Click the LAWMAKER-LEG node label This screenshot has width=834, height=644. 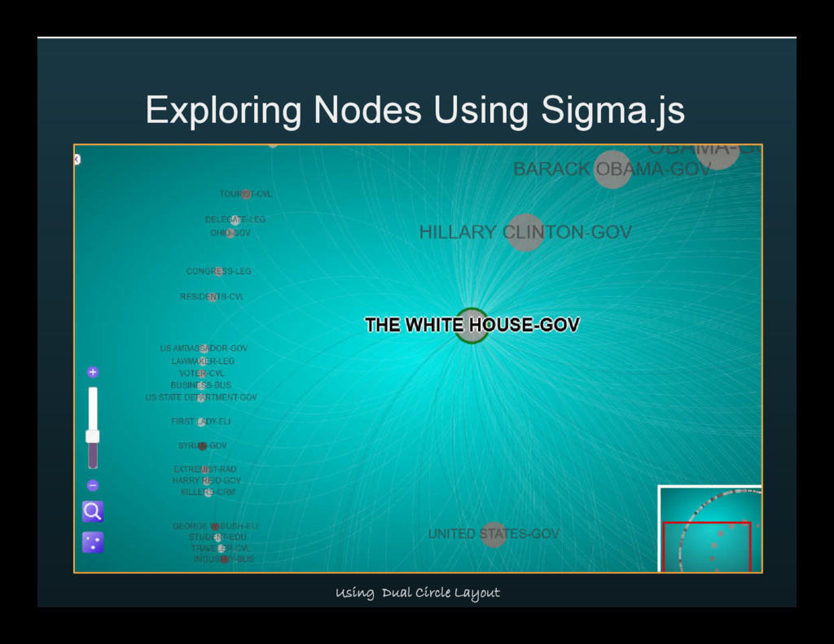203,361
